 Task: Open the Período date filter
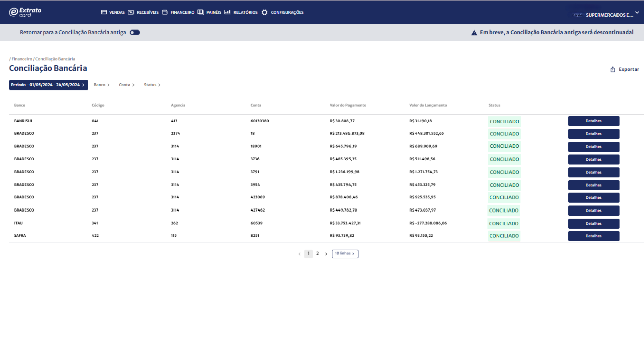[x=48, y=85]
